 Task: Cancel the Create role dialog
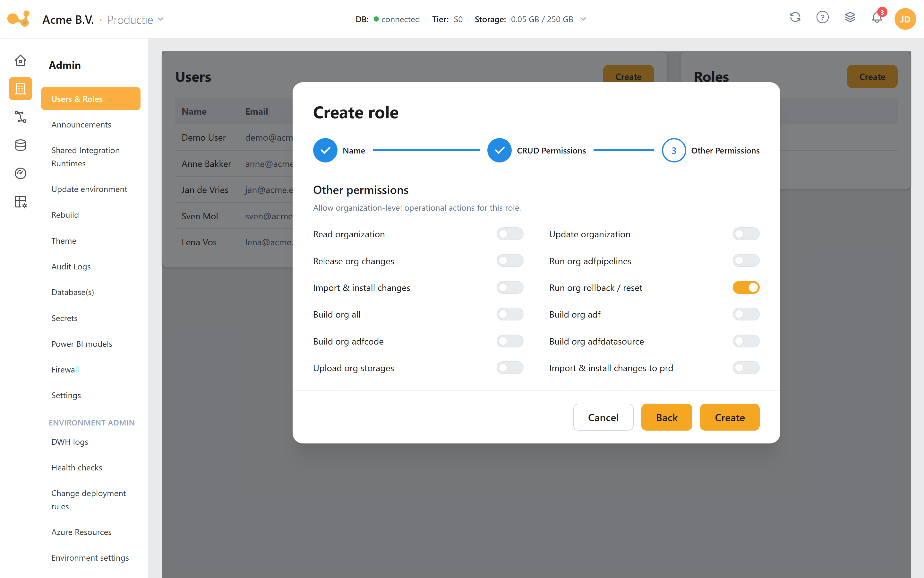point(603,417)
